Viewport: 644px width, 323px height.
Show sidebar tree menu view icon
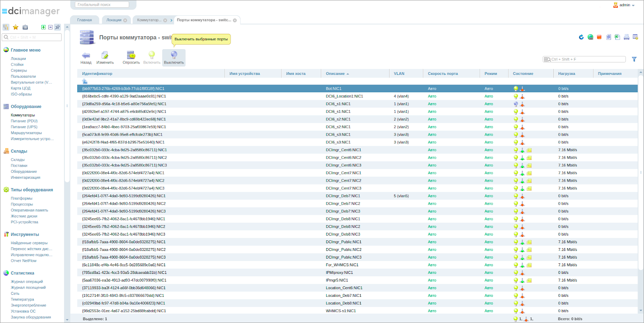(x=6, y=27)
